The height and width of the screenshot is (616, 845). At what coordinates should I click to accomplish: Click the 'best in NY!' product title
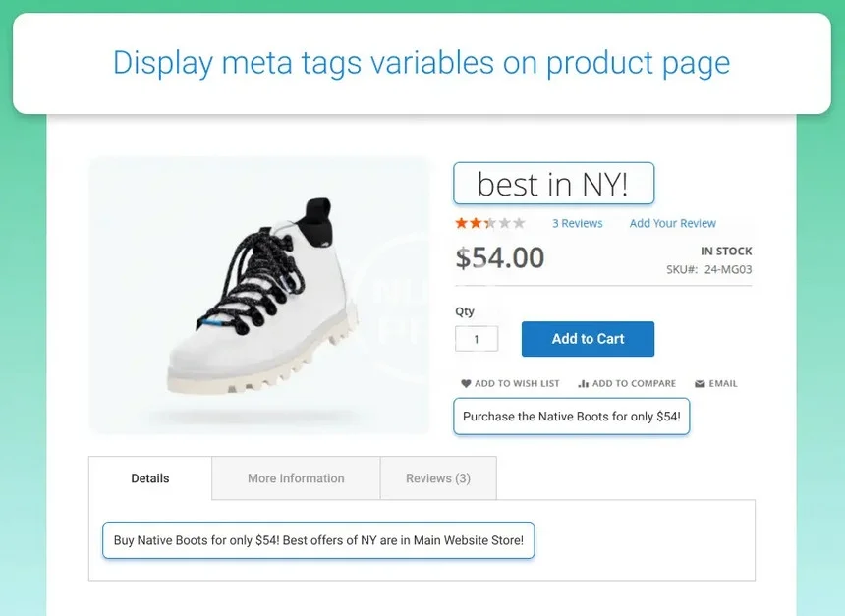click(553, 184)
